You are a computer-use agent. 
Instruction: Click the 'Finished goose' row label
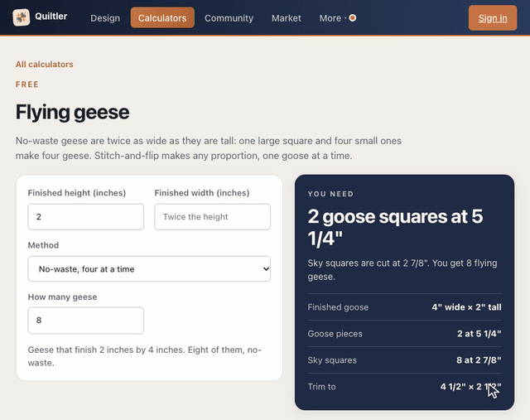[x=338, y=307]
